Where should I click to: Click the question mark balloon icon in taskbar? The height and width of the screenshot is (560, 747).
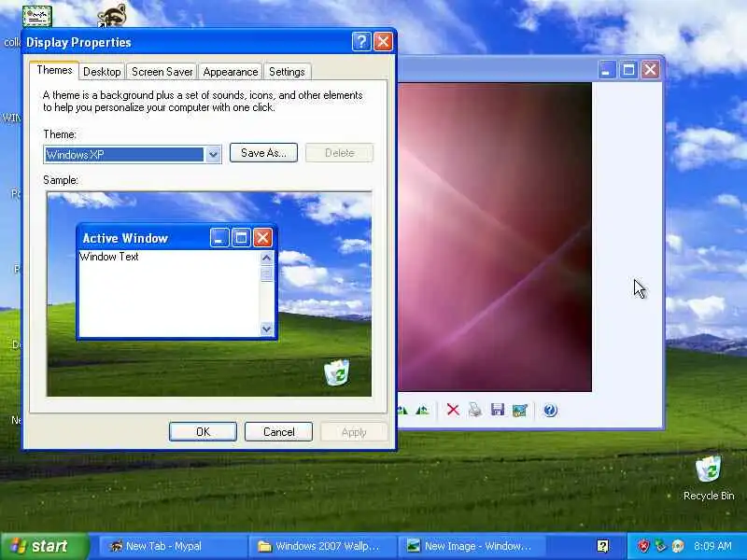point(602,546)
